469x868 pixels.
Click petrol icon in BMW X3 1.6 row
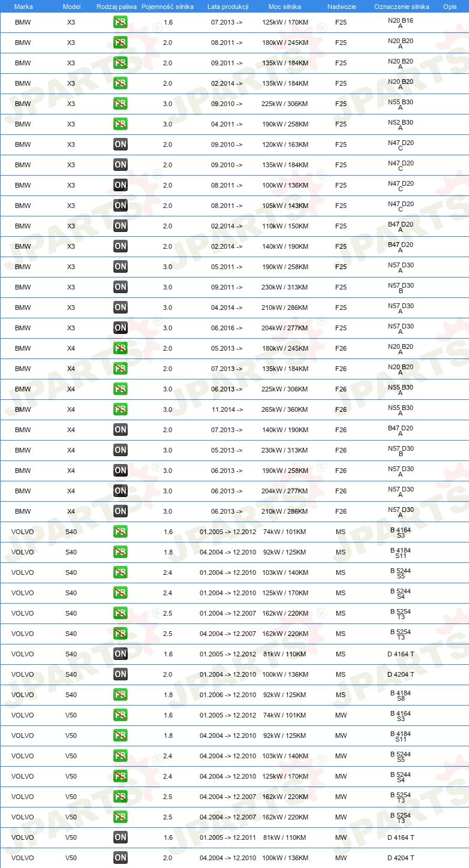121,22
